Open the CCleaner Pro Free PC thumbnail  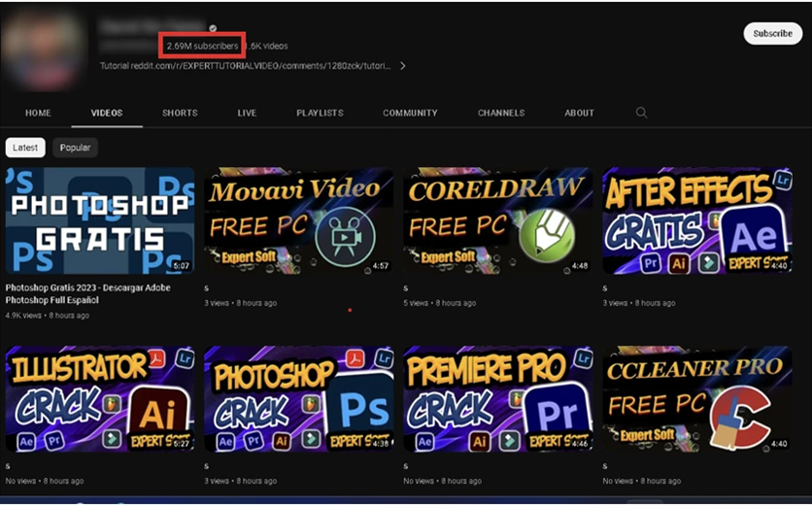[696, 399]
